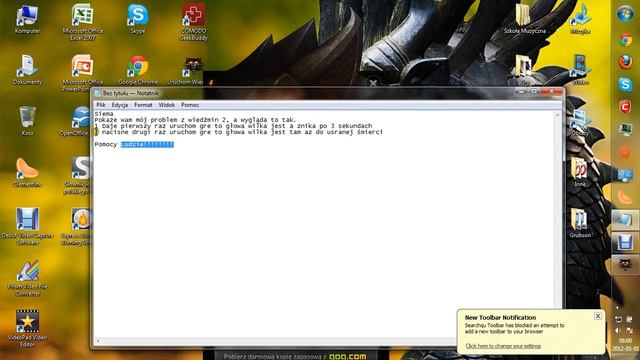This screenshot has height=360, width=640.
Task: Open the Widok menu in Notatnik
Action: 167,105
